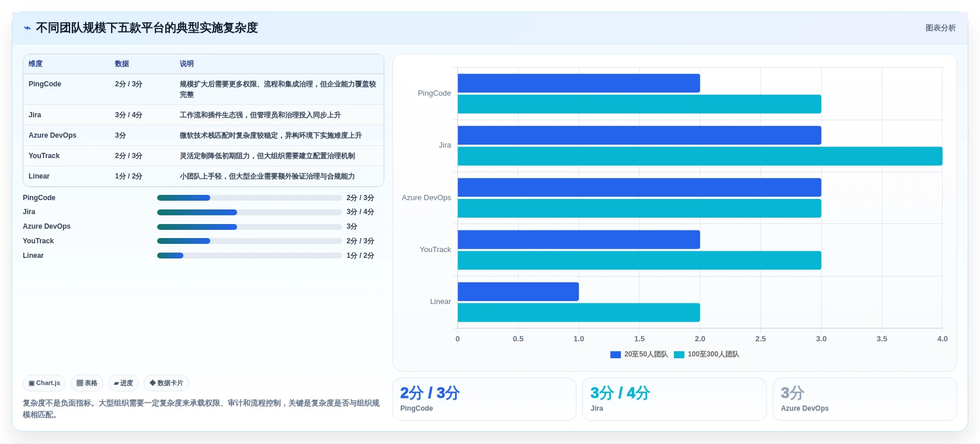Open the PingCode 2分 / 3分 data card
Image resolution: width=980 pixels, height=444 pixels.
pos(484,399)
